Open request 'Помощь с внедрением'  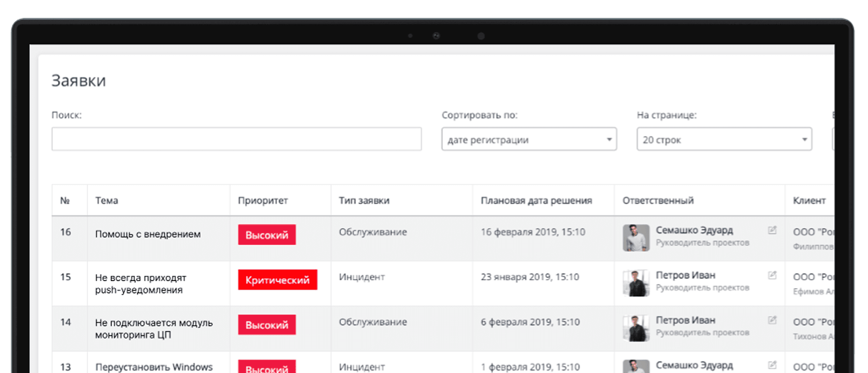pos(148,234)
